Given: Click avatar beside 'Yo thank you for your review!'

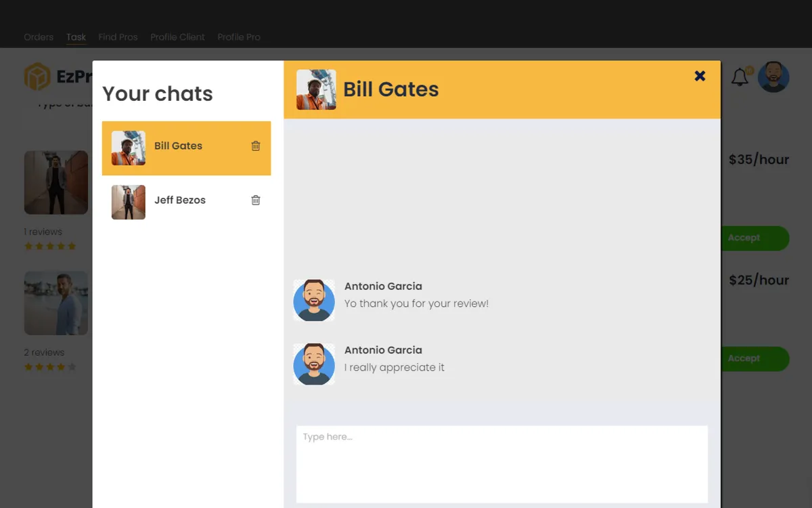Looking at the screenshot, I should click(x=314, y=300).
